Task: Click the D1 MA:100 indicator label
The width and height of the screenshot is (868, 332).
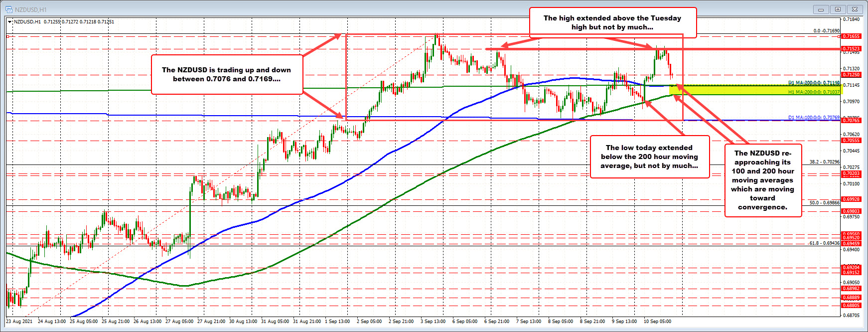Action: tap(813, 118)
